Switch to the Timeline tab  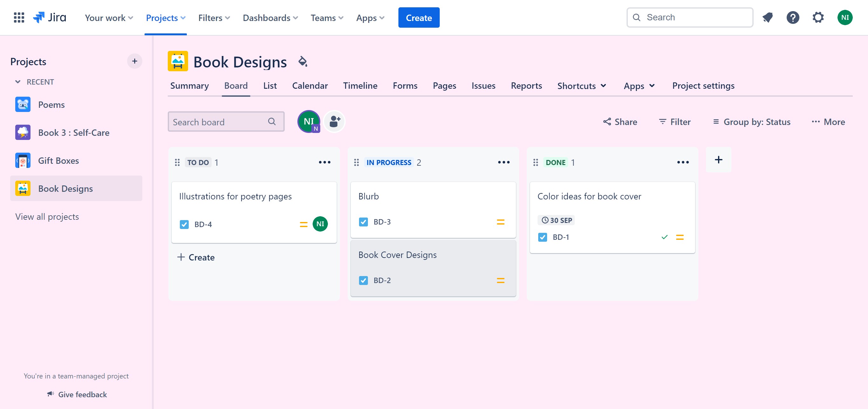pyautogui.click(x=360, y=86)
